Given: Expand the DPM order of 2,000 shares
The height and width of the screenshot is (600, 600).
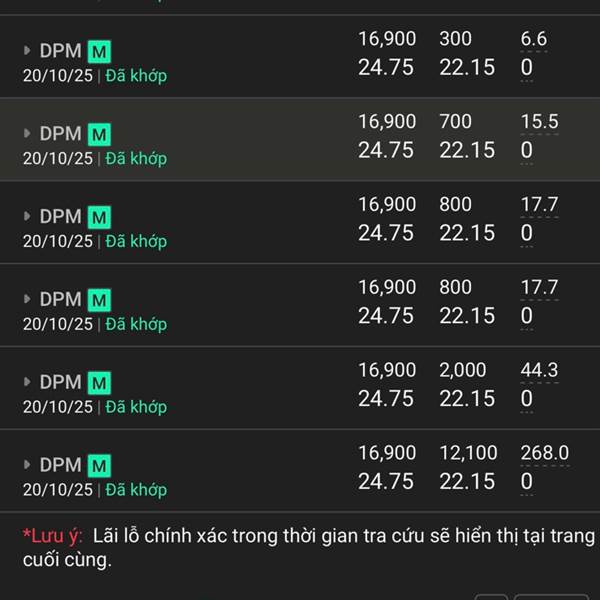Looking at the screenshot, I should tap(27, 382).
